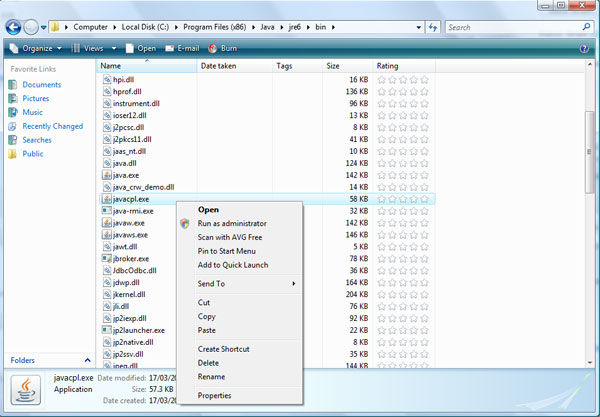Expand the Send To submenu
The image size is (600, 417).
[x=240, y=283]
